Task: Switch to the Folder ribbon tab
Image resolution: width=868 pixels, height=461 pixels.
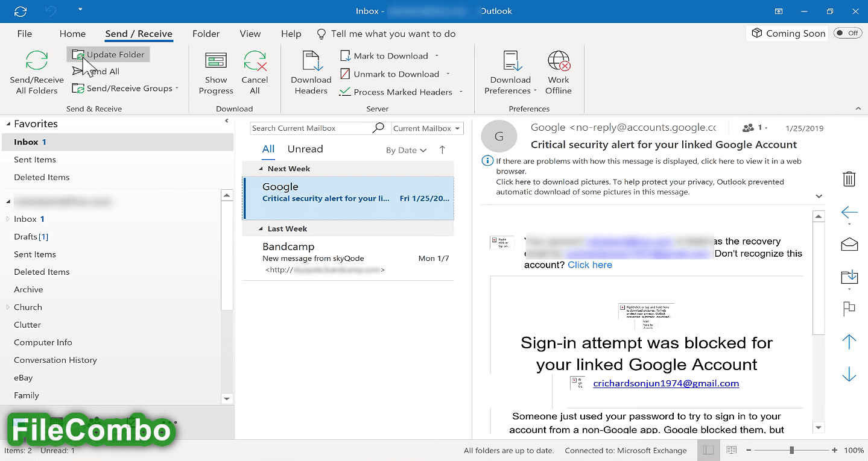Action: (206, 34)
